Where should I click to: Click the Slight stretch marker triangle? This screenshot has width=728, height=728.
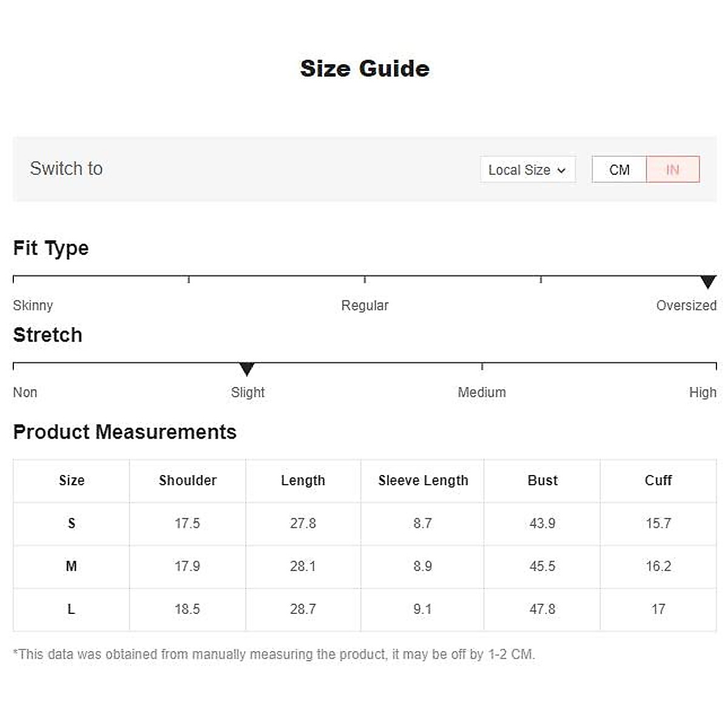pos(246,368)
